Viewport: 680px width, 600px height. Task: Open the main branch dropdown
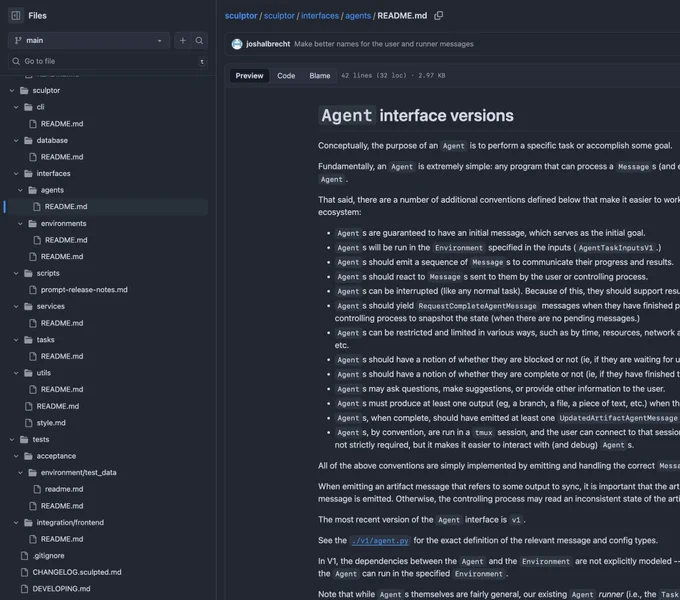(89, 40)
